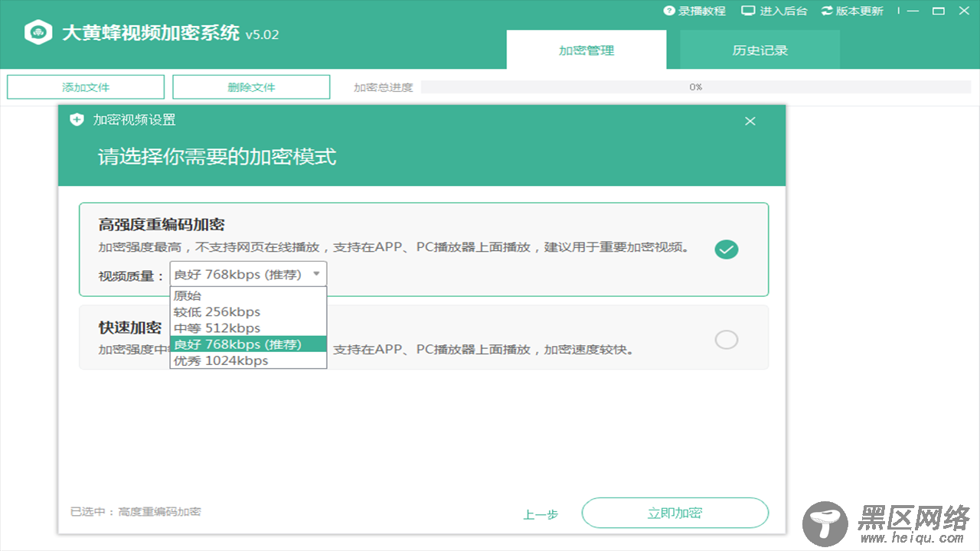
Task: Select 高强度重编码加密 mode checkmark
Action: [727, 249]
